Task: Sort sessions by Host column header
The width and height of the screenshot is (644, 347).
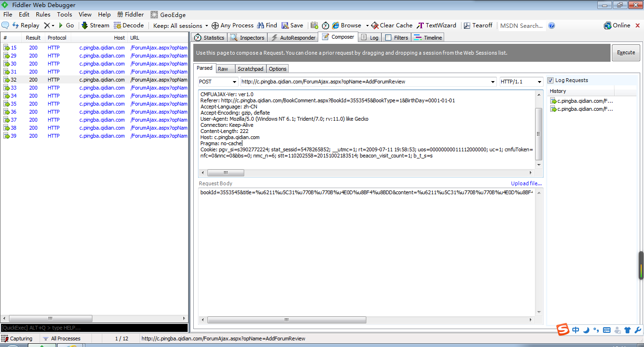Action: [99, 38]
